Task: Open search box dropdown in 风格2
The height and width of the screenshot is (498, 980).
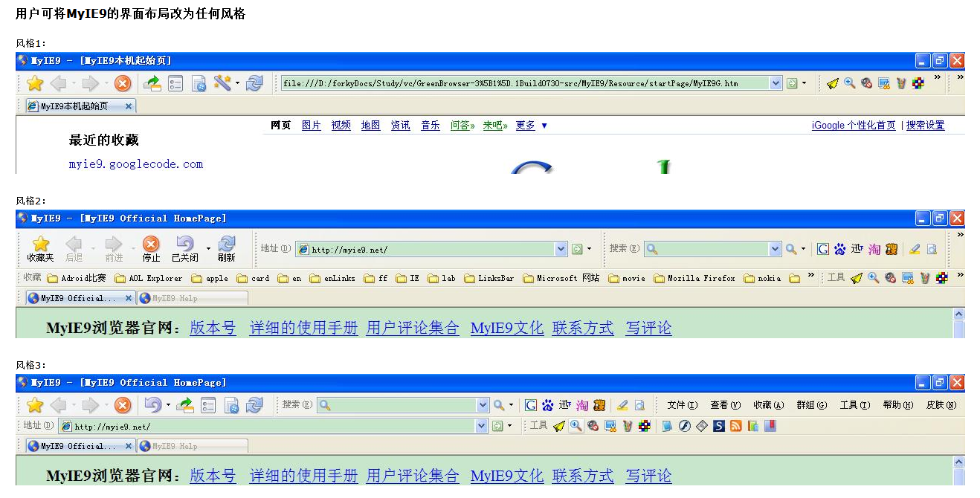Action: [x=776, y=249]
